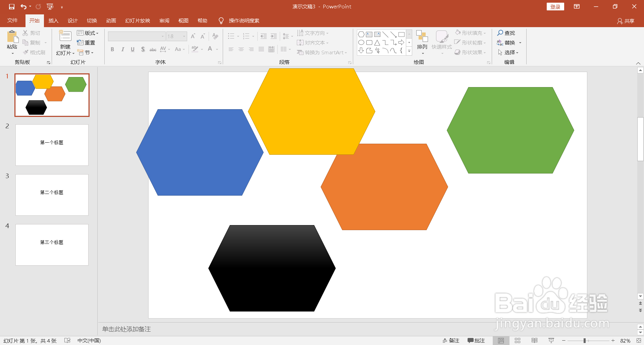
Task: Select slide 4 thumbnail 第三个标题
Action: point(52,245)
